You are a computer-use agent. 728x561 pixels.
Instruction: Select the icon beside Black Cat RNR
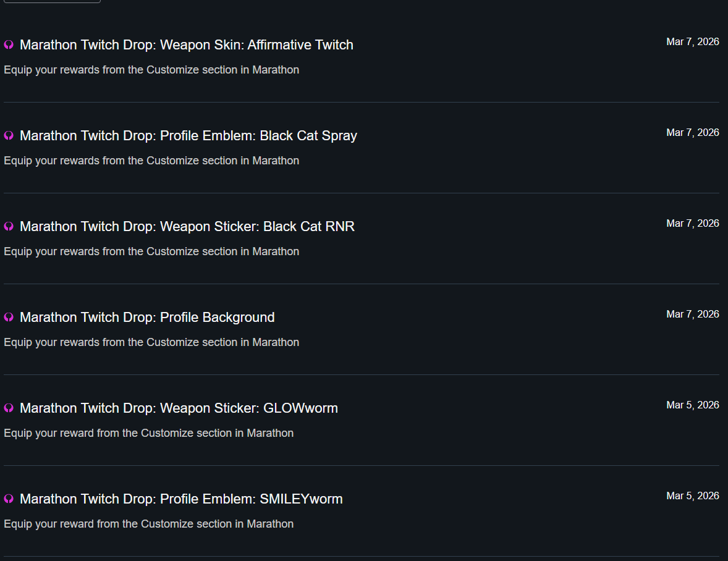[x=9, y=227]
